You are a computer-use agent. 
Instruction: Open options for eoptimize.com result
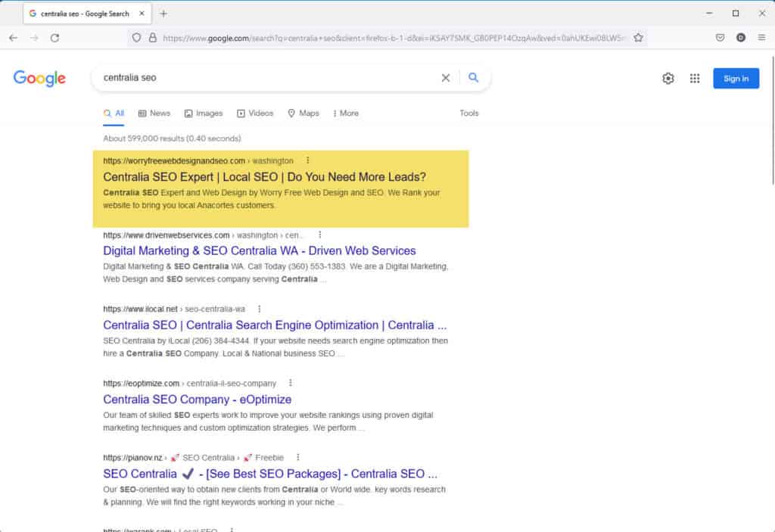pyautogui.click(x=290, y=383)
